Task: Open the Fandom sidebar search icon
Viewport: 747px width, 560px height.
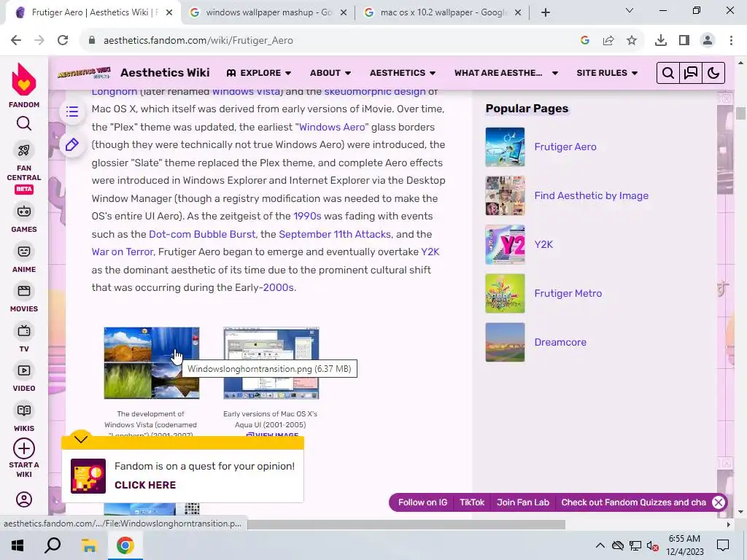Action: (x=24, y=124)
